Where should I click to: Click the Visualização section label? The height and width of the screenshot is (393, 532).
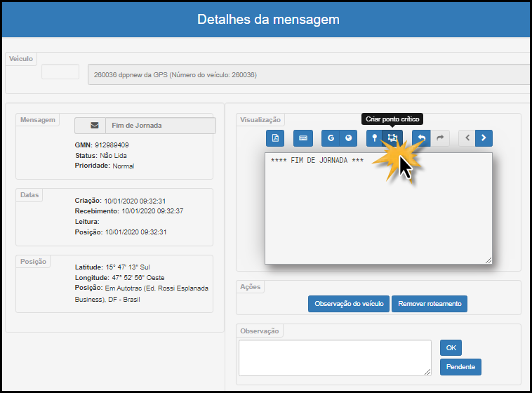point(260,120)
